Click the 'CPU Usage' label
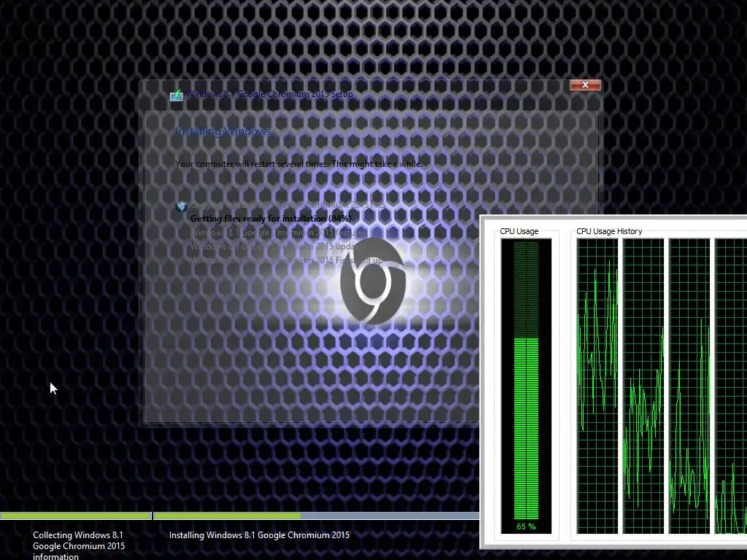747x560 pixels. (519, 231)
